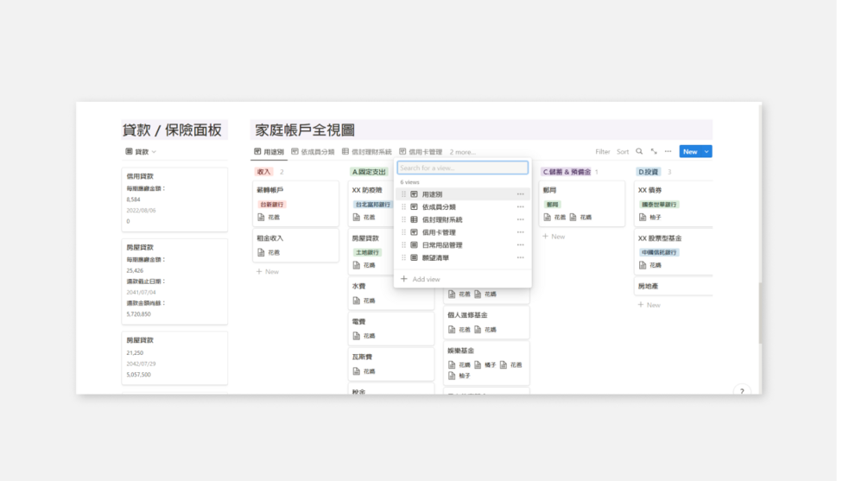This screenshot has width=868, height=481.
Task: Open the 房屋貸款 card showing 21,250
Action: (174, 358)
